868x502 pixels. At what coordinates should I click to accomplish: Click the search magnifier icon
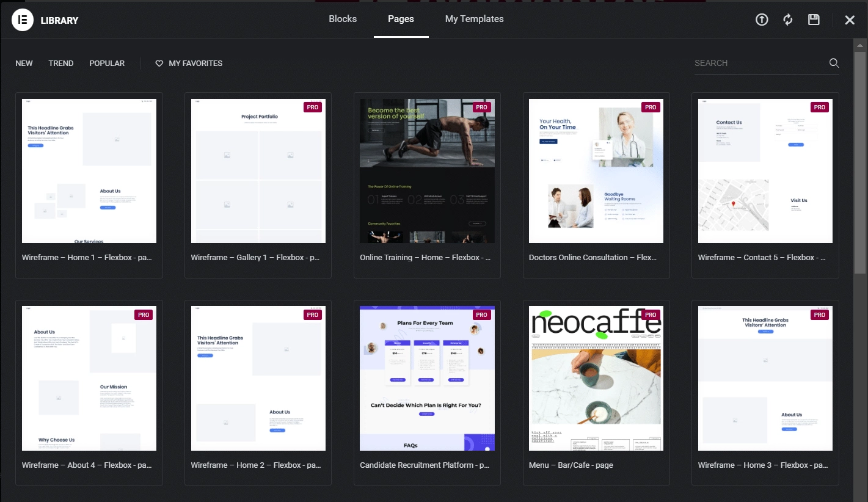(834, 63)
